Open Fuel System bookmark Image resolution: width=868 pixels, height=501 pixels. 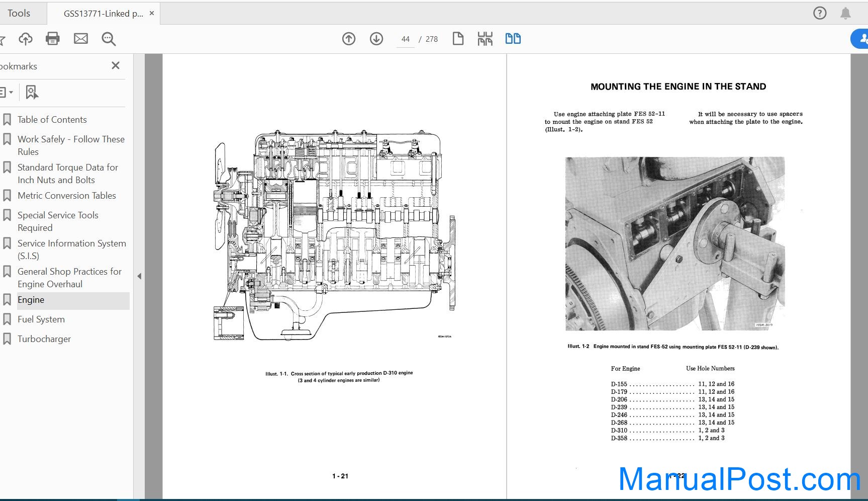point(41,319)
